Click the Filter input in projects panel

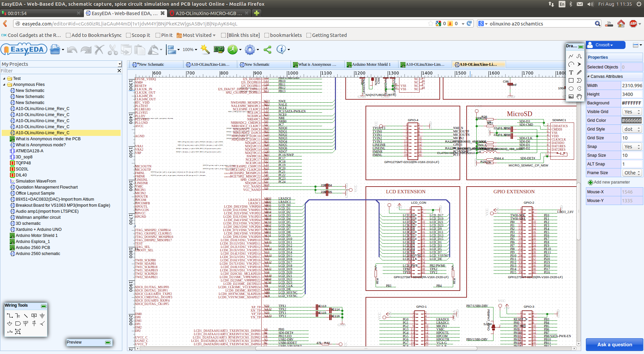click(58, 71)
